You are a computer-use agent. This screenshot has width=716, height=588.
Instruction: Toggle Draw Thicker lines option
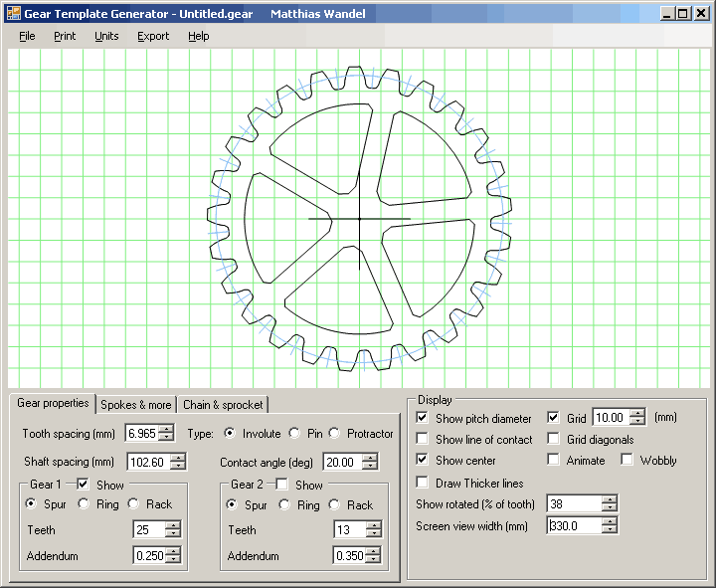pyautogui.click(x=423, y=483)
